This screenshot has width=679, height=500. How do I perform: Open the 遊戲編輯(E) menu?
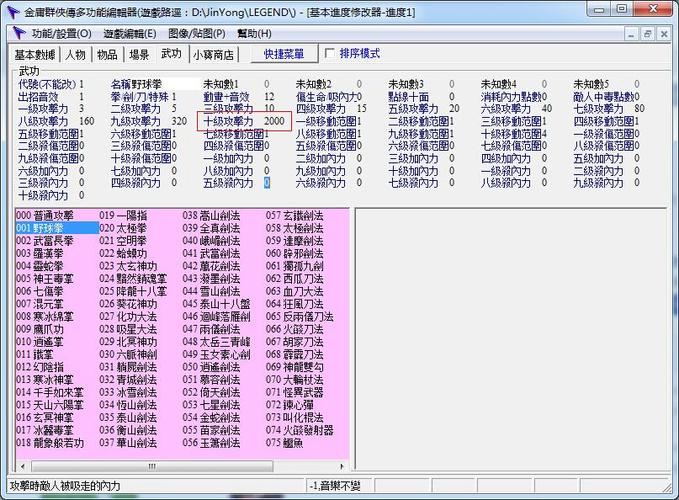point(129,34)
